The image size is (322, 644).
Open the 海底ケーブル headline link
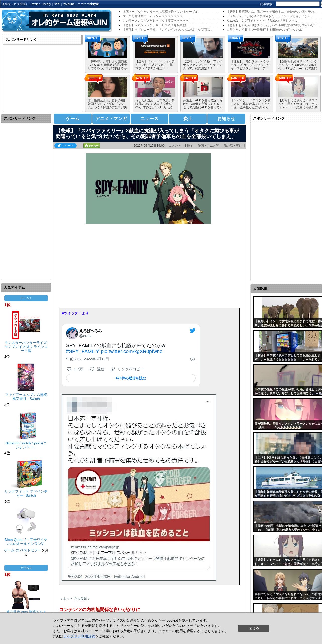pos(160,12)
